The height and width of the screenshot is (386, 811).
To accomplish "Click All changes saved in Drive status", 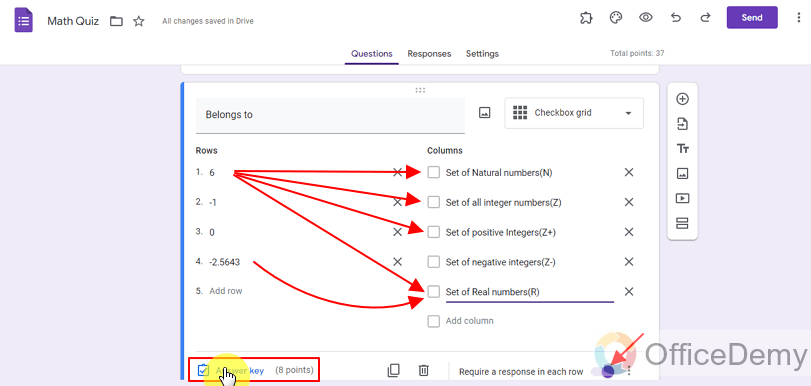I will (208, 21).
